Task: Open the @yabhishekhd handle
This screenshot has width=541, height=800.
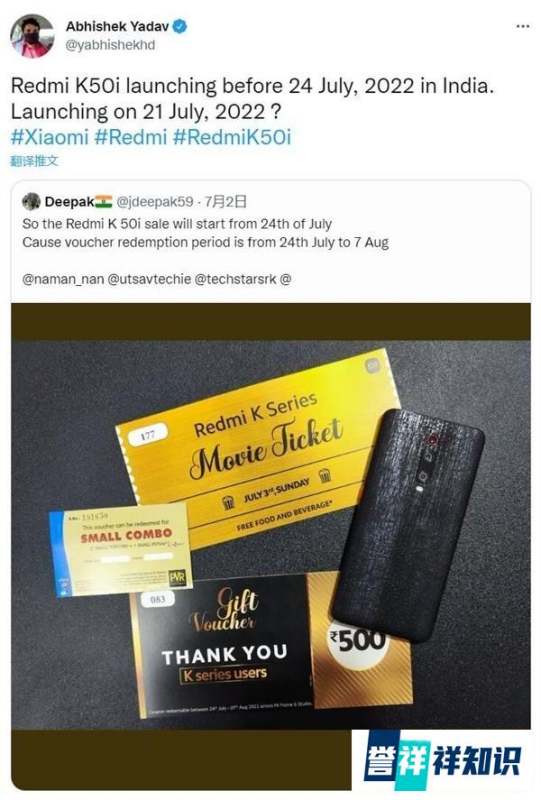Action: pyautogui.click(x=110, y=45)
